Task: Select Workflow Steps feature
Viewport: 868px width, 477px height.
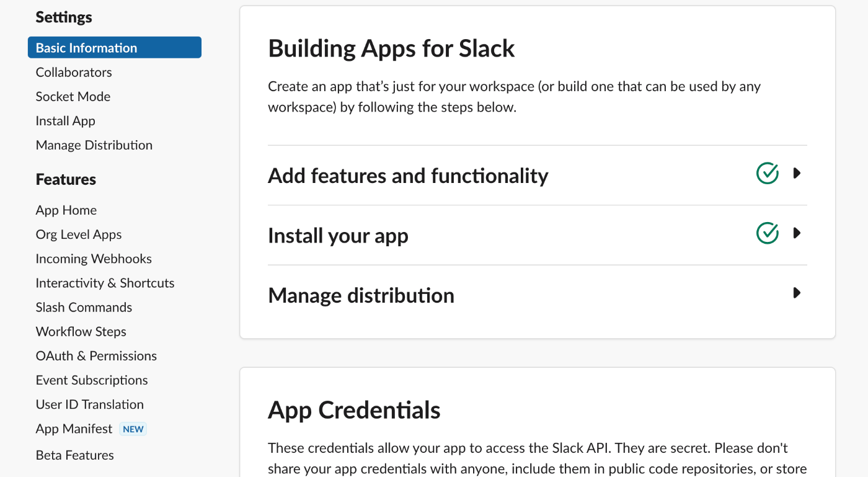Action: pos(81,332)
